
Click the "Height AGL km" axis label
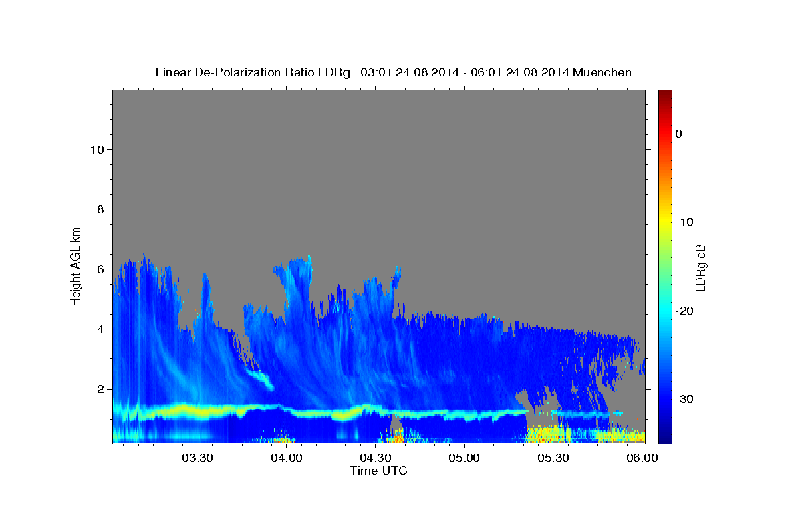click(x=76, y=266)
